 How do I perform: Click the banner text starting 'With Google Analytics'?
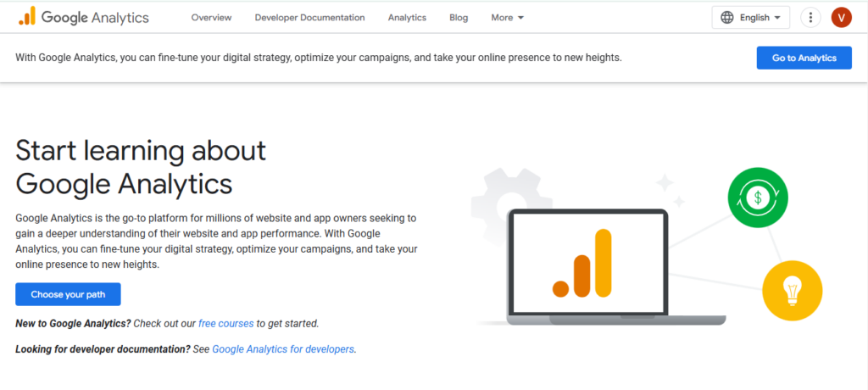[319, 58]
